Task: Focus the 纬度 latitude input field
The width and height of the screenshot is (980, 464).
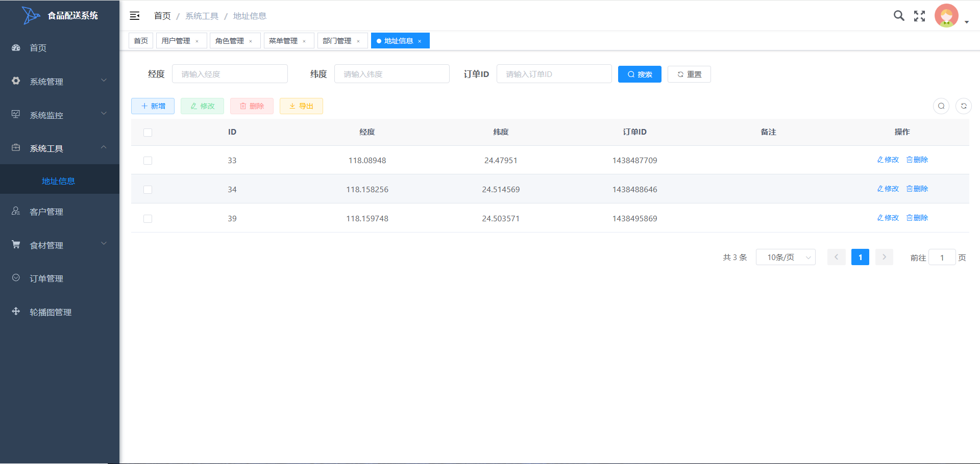Action: coord(392,74)
